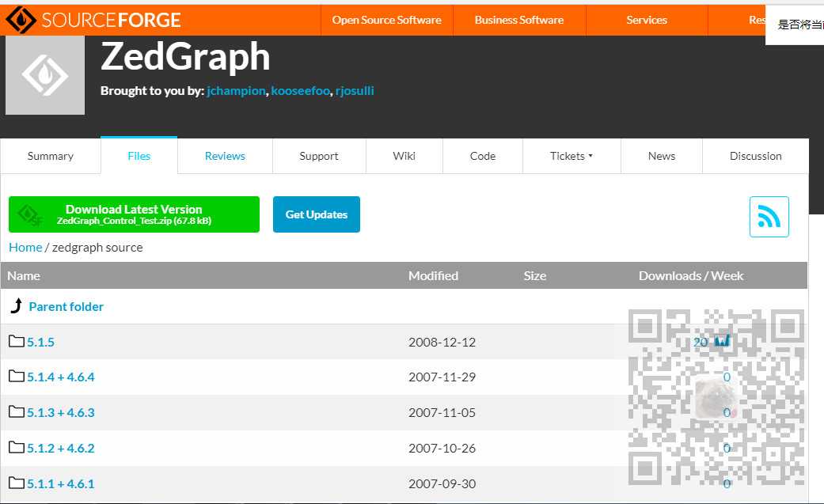This screenshot has width=824, height=504.
Task: Click the 2007-11-29 modified date
Action: [442, 377]
